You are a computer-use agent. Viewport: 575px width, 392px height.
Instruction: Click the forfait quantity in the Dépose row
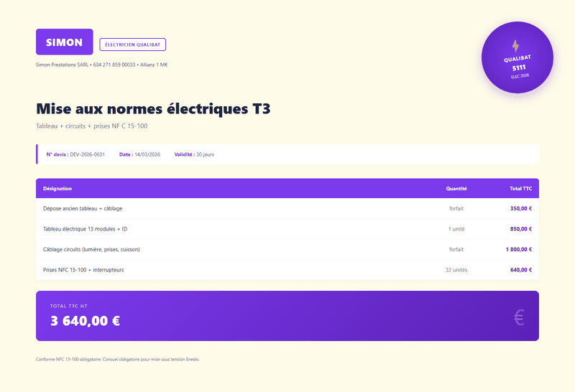pyautogui.click(x=456, y=208)
